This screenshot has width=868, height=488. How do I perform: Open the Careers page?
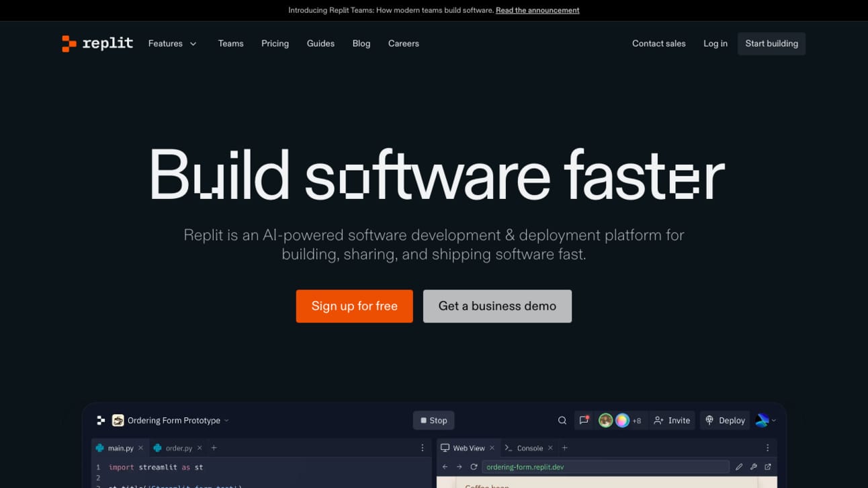point(404,44)
